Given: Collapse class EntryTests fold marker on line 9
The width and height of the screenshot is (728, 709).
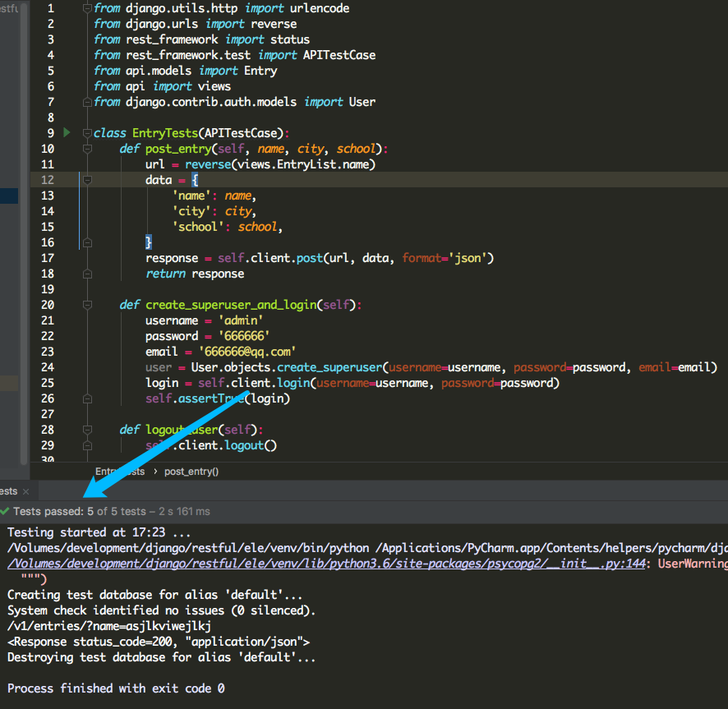Looking at the screenshot, I should pos(87,133).
